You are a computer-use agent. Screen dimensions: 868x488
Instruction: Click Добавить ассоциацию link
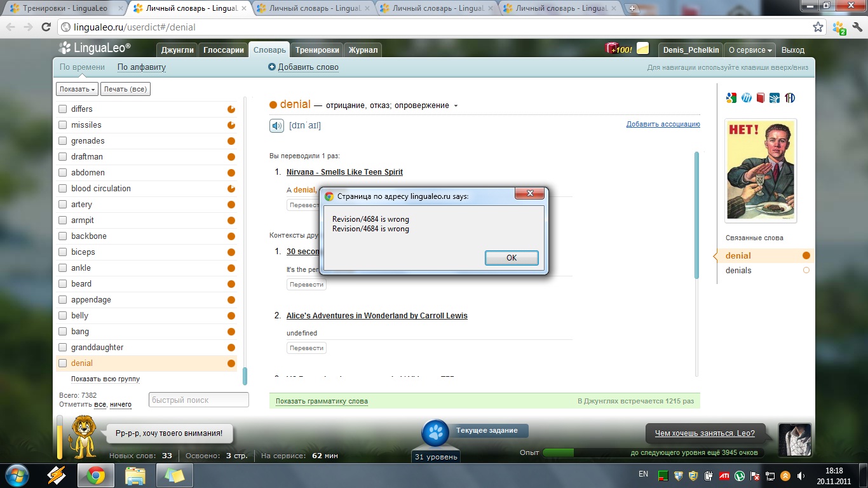[x=663, y=124]
